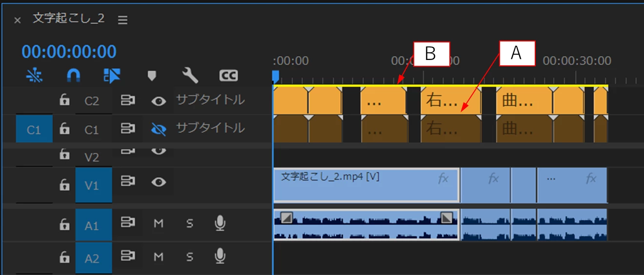The width and height of the screenshot is (644, 275).
Task: Select the 右... caption on C2 track
Action: point(451,100)
